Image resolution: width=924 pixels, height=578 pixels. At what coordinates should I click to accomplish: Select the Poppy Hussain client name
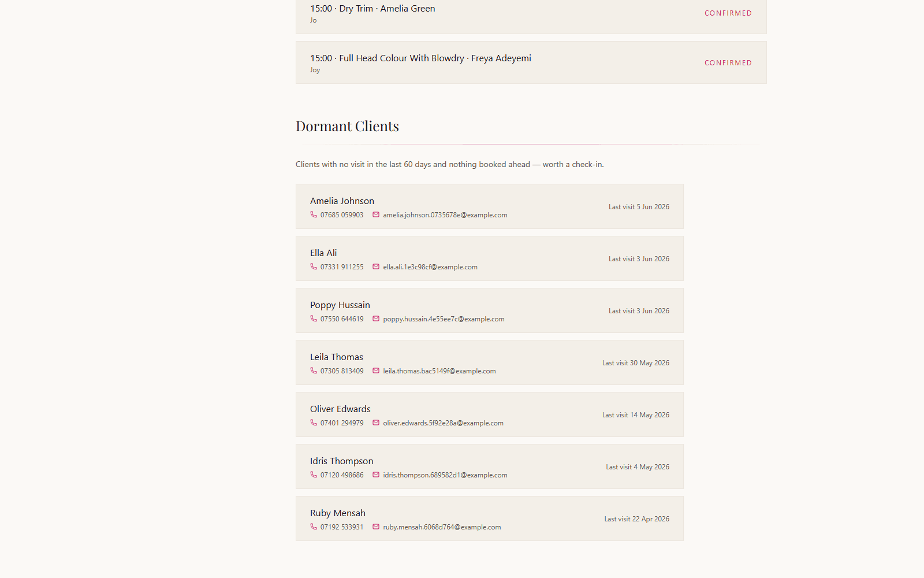(340, 305)
